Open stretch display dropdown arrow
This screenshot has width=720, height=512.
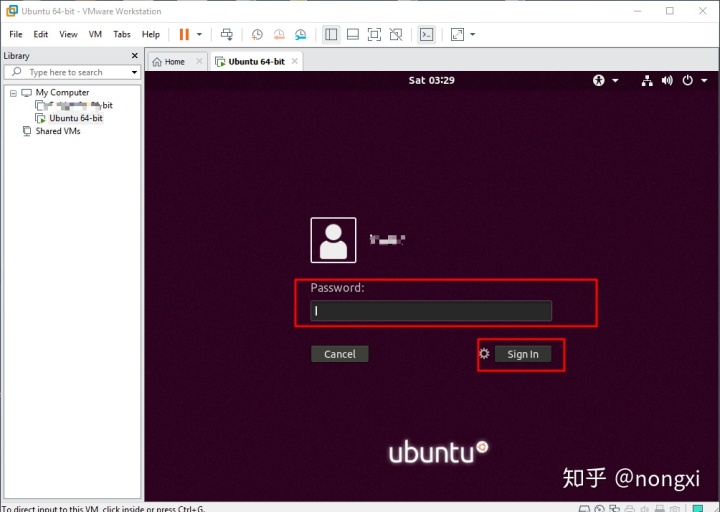coord(472,34)
